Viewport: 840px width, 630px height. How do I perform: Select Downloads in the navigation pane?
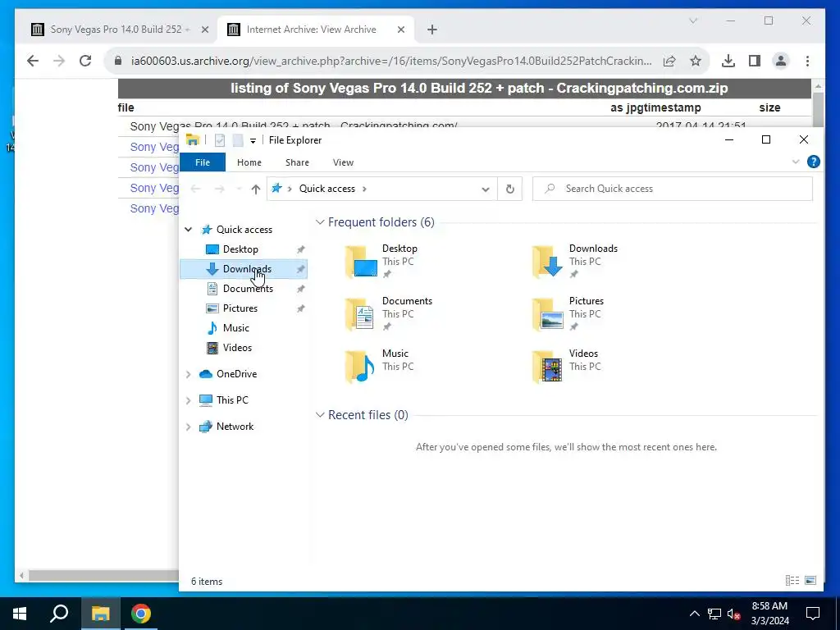coord(247,269)
